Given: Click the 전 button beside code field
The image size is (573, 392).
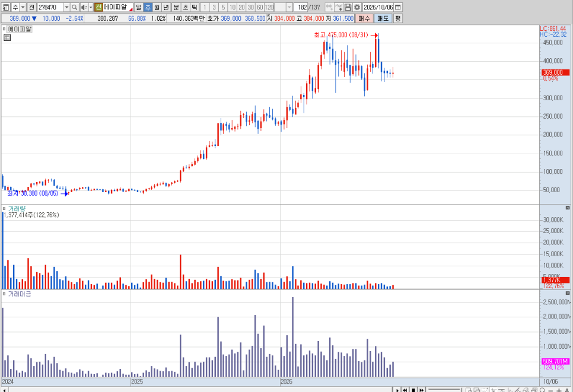Looking at the screenshot, I should coord(31,7).
